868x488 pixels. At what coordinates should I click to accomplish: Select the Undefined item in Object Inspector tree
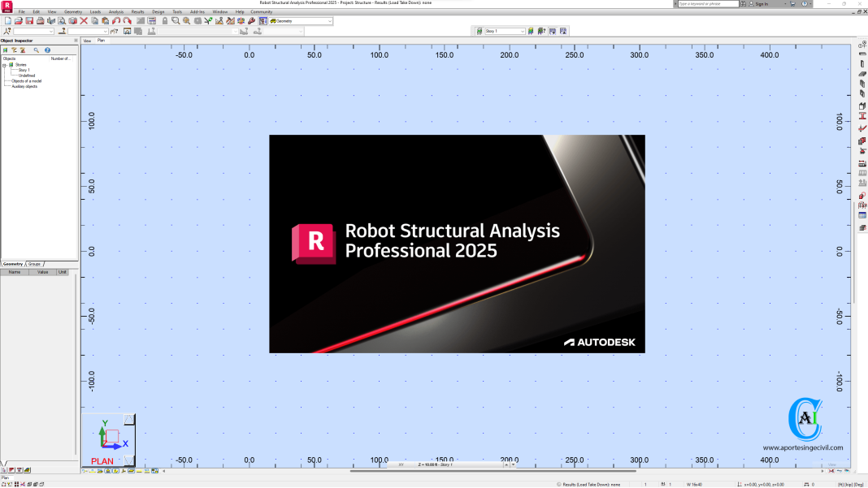coord(27,76)
